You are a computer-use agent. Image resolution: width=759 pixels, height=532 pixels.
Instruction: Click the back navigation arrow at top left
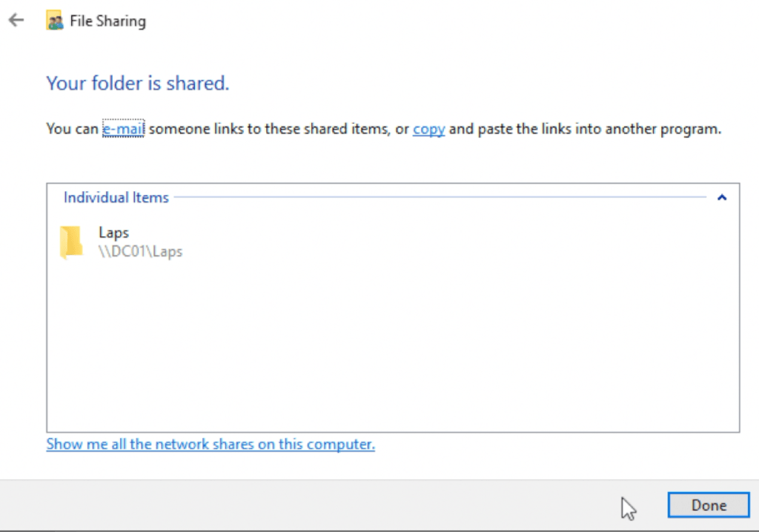coord(15,20)
